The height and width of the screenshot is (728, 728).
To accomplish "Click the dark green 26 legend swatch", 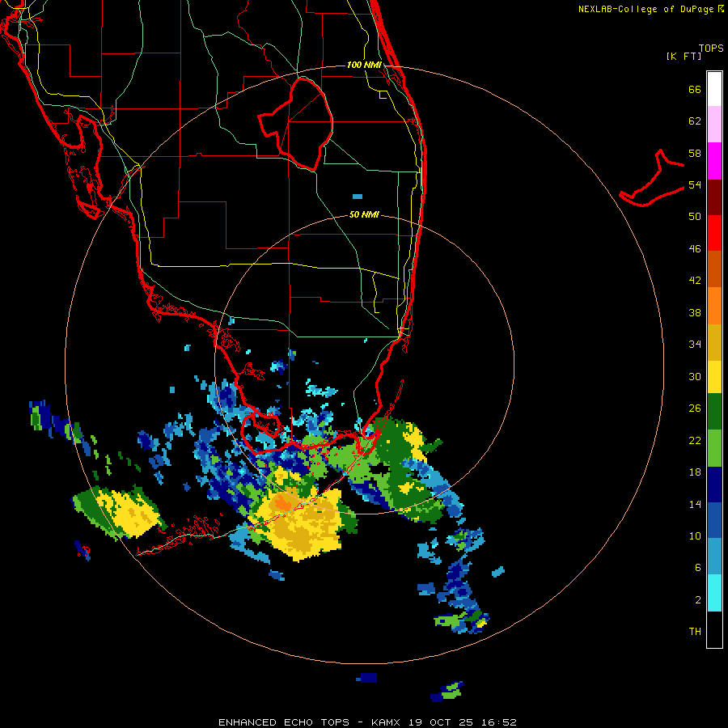I will [714, 412].
